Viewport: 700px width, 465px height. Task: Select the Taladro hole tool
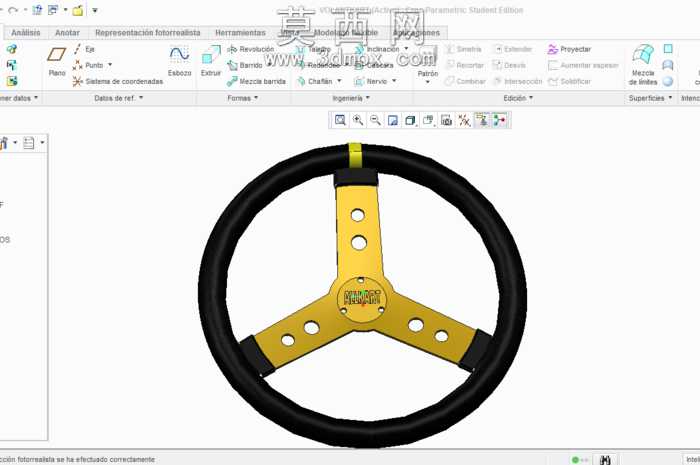[x=314, y=49]
